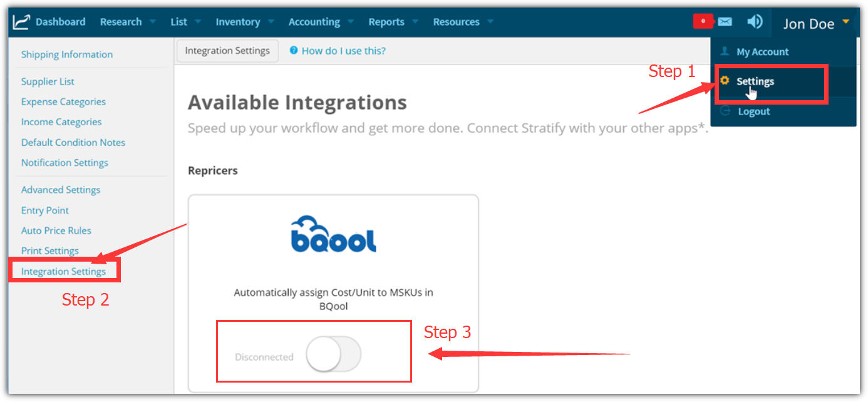
Task: Open the Dashboard menu item
Action: (60, 22)
